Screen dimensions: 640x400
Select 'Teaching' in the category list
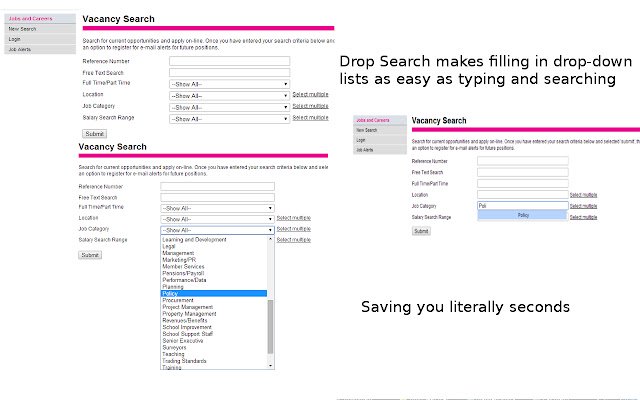[x=214, y=354]
